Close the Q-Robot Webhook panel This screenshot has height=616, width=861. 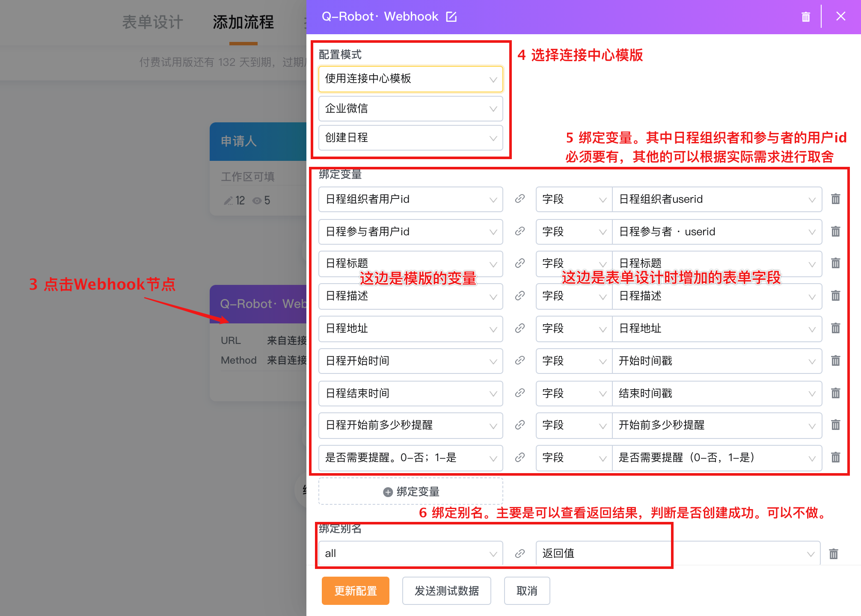click(x=840, y=16)
